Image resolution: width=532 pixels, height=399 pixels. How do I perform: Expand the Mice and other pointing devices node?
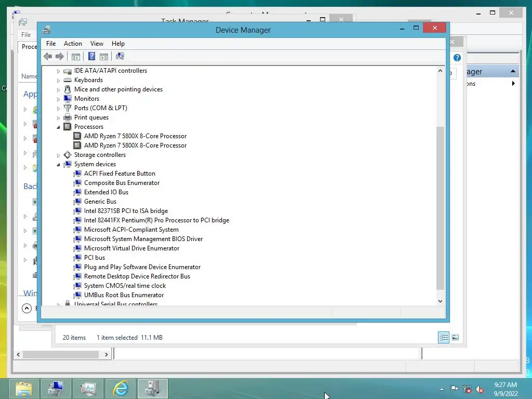point(58,90)
